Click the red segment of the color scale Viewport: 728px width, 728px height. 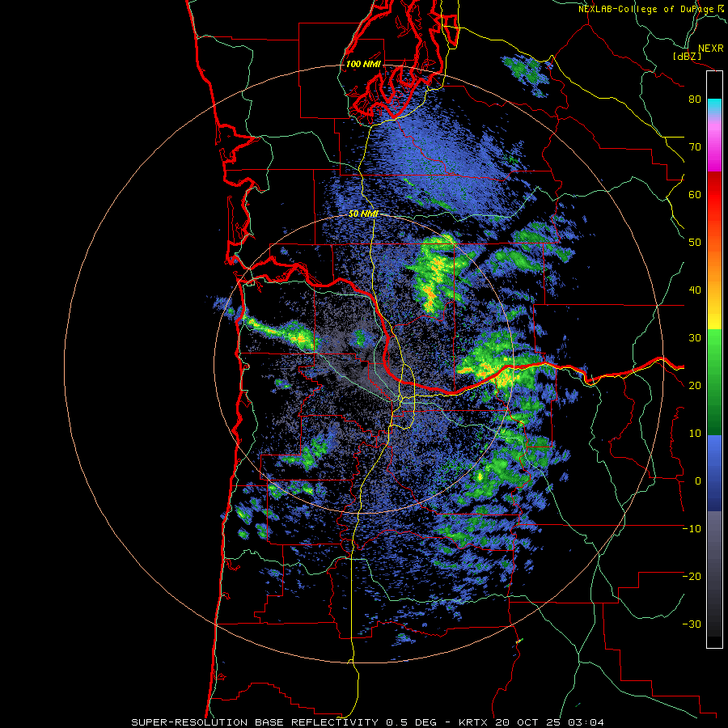coord(714,195)
